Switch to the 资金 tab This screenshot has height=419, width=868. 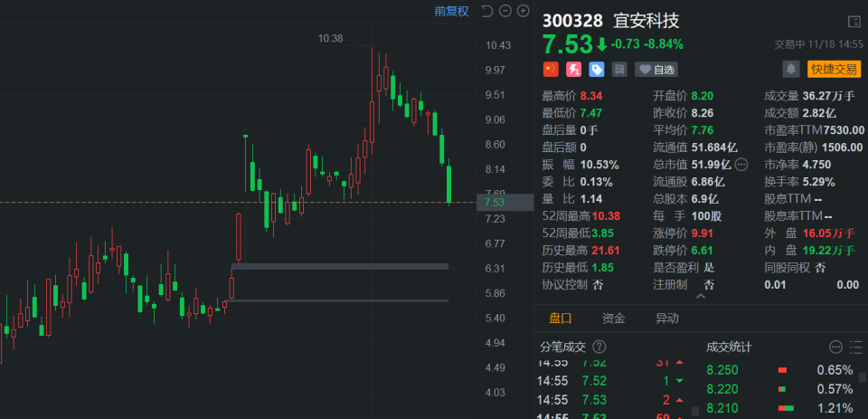pos(613,319)
